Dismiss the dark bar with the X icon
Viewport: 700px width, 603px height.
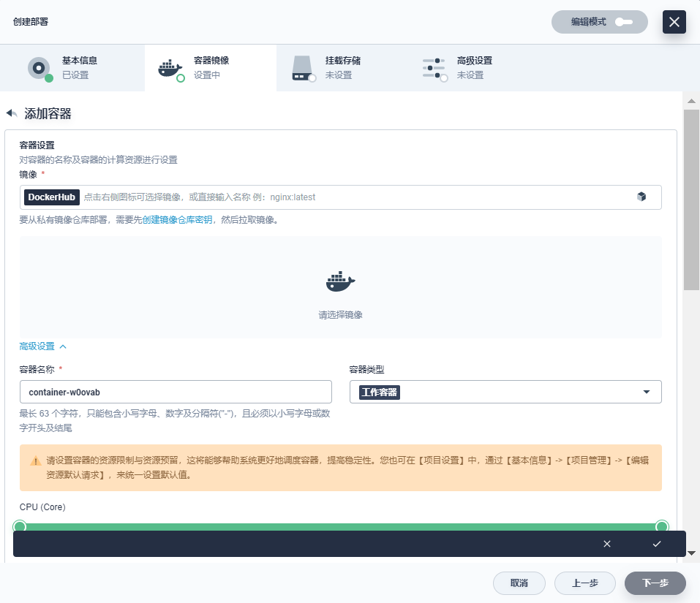(607, 544)
